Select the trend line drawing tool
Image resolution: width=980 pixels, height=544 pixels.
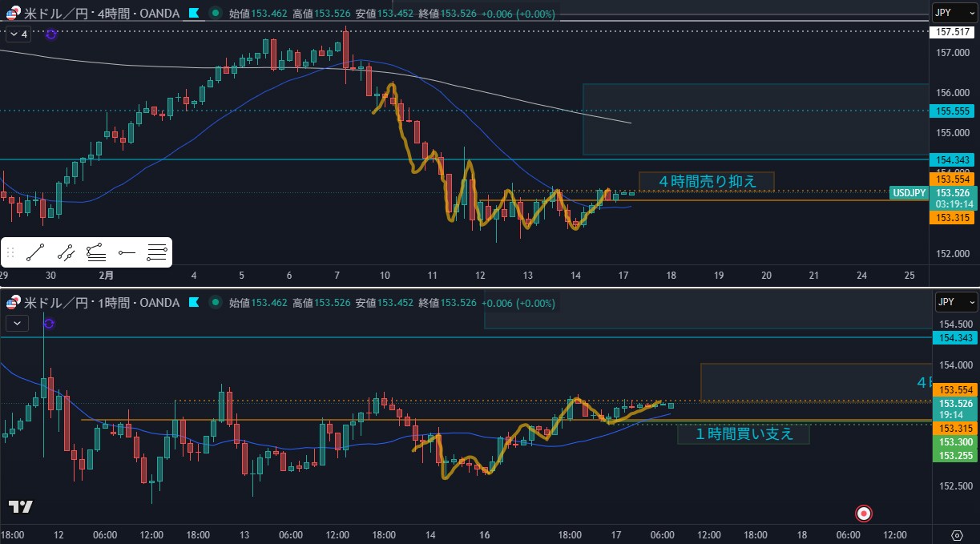click(x=34, y=254)
